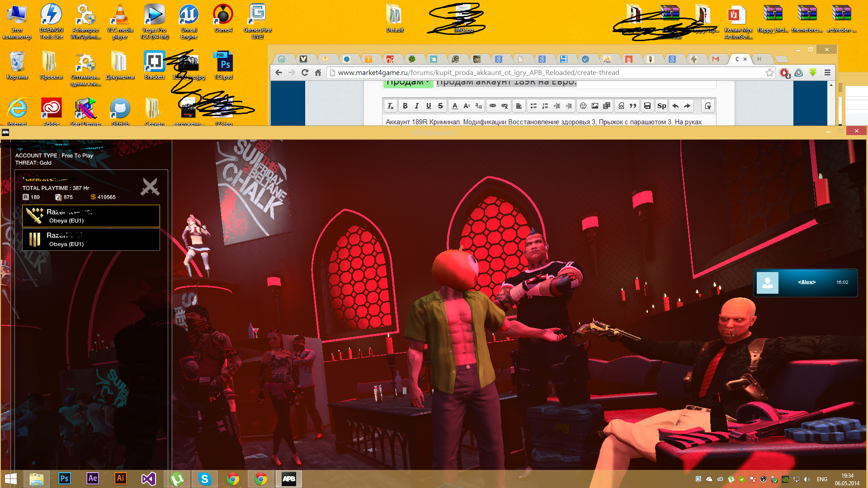
Task: Open the volume control in the system tray
Action: [807, 479]
